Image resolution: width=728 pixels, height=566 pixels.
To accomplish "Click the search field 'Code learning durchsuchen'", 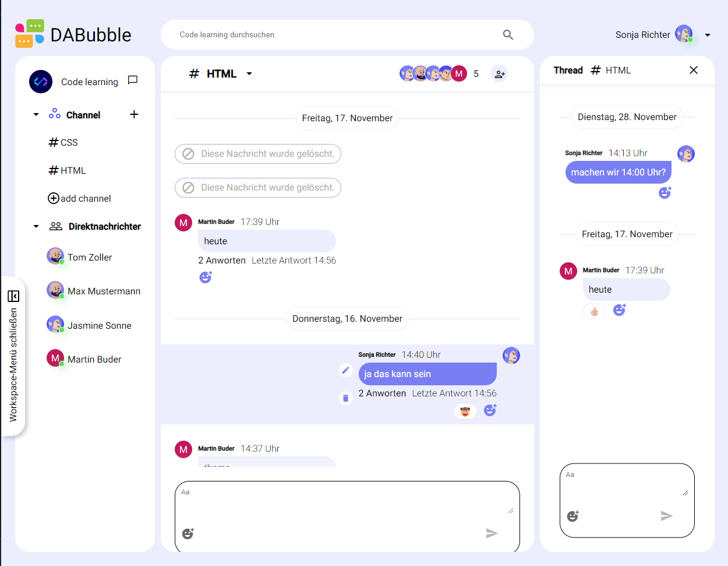I will (x=347, y=35).
